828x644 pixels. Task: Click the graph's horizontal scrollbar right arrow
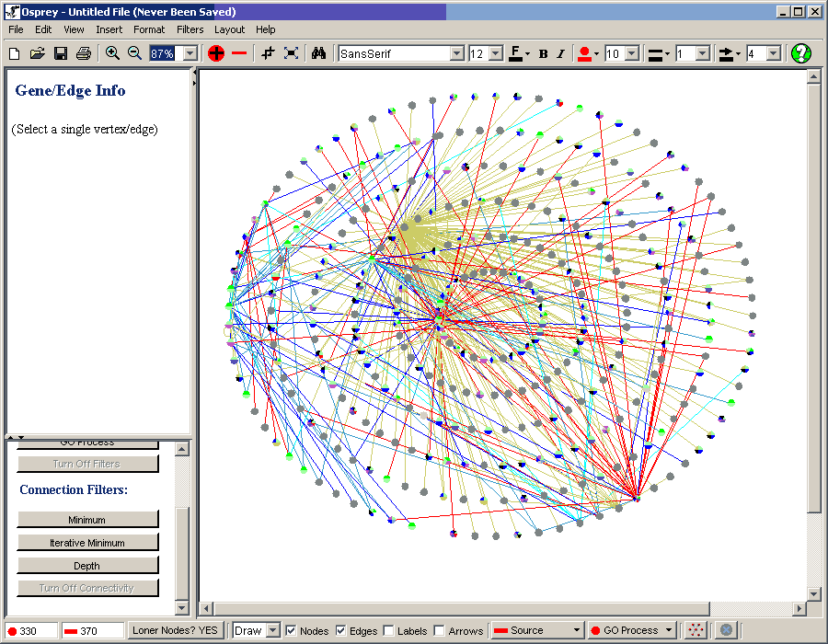[799, 608]
